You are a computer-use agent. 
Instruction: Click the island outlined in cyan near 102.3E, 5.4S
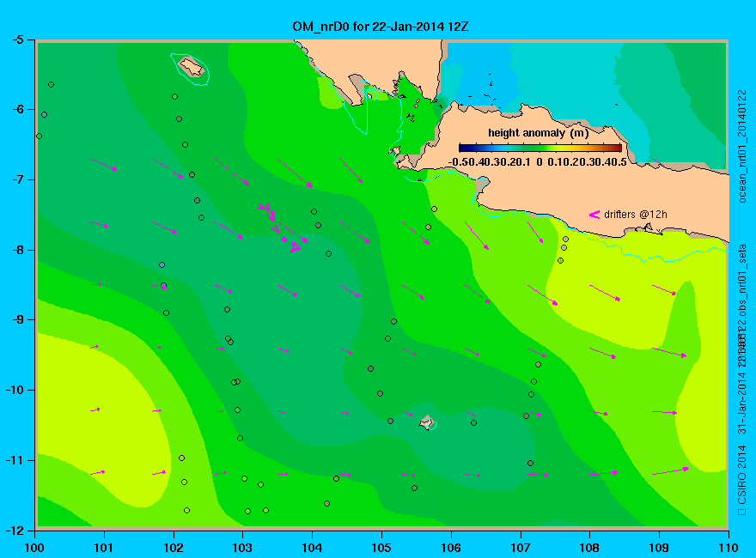192,67
